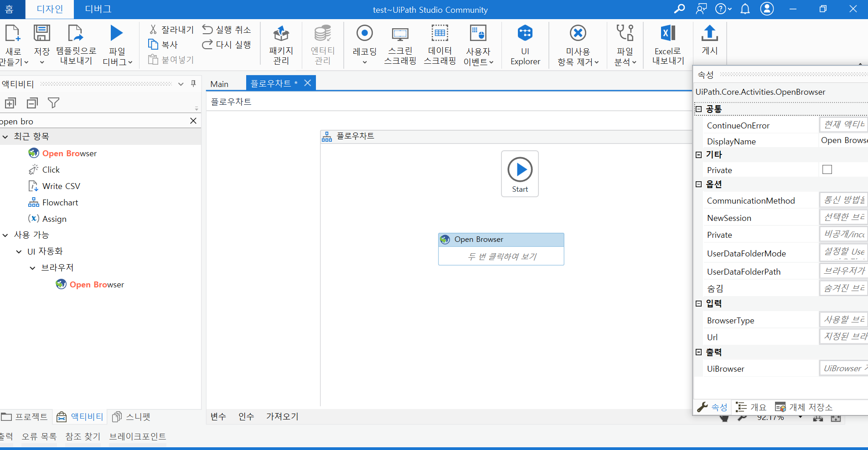
Task: Click Copy (복사) in ribbon
Action: (x=163, y=45)
